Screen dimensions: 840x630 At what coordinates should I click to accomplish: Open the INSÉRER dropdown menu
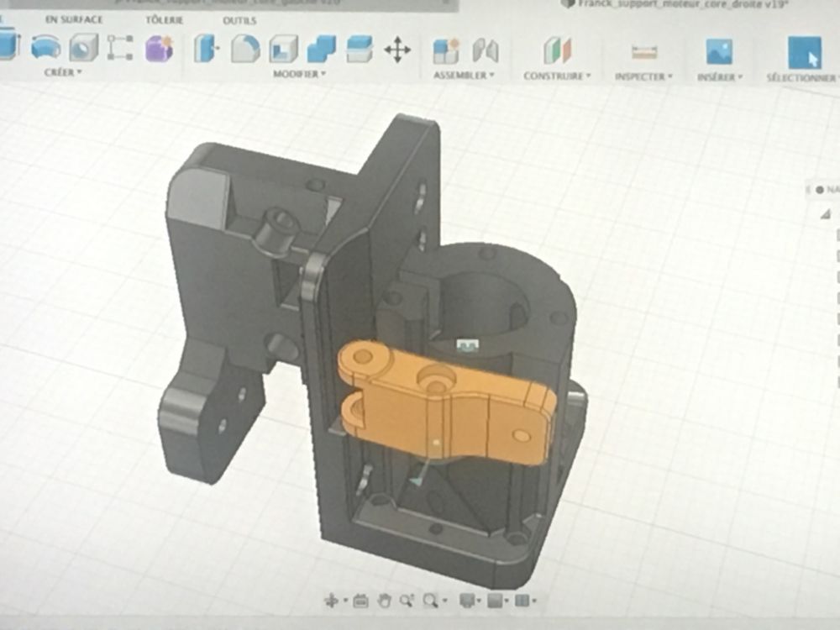point(720,77)
